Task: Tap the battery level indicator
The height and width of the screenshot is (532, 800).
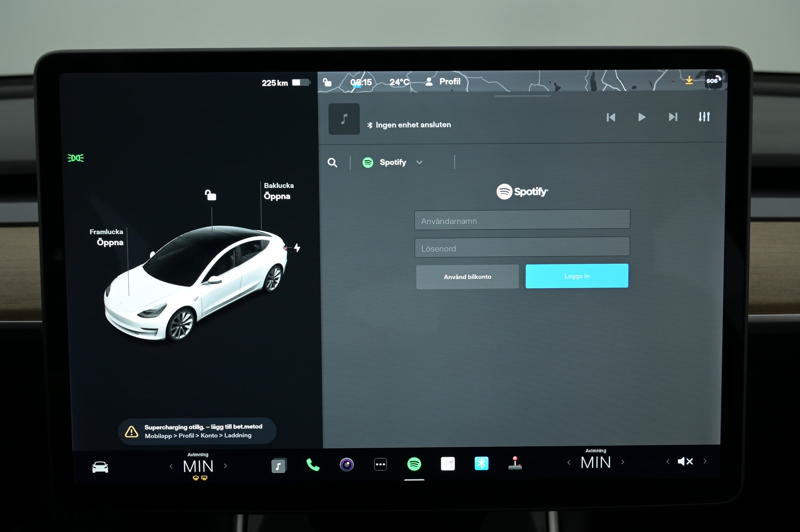Action: pyautogui.click(x=301, y=83)
